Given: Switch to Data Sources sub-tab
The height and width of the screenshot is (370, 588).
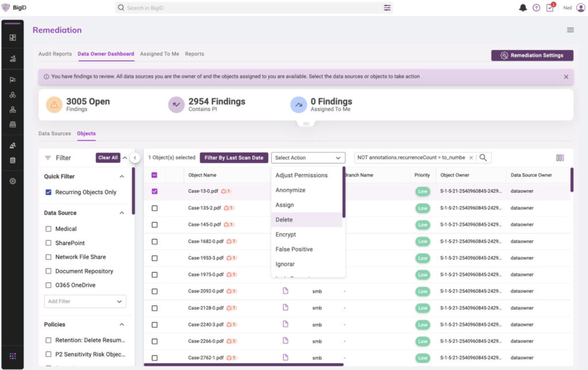Looking at the screenshot, I should 55,133.
